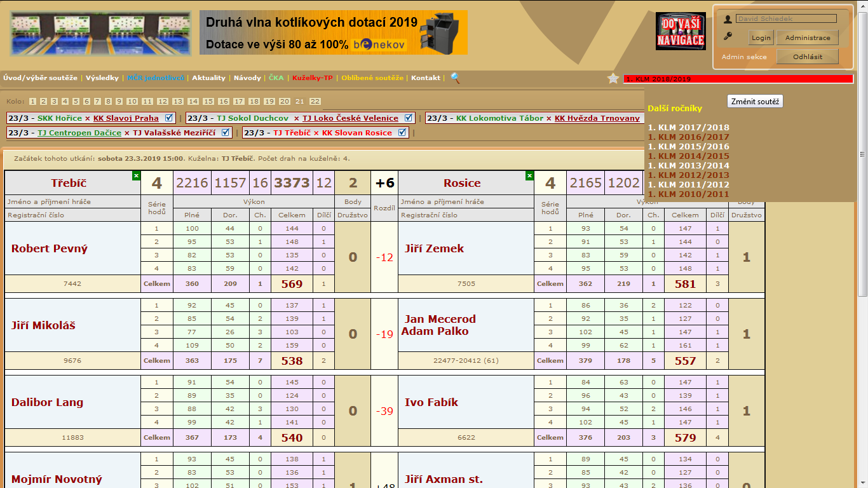868x488 pixels.
Task: Toggle the Hořice × Slavoj Praha checkbox
Action: 168,118
